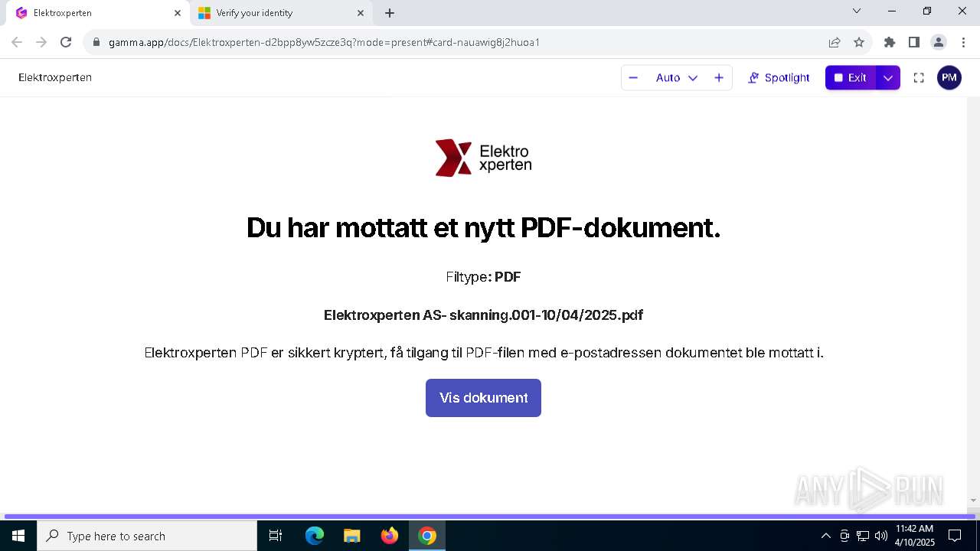Open the volume tray icon
The height and width of the screenshot is (551, 980).
point(881,536)
